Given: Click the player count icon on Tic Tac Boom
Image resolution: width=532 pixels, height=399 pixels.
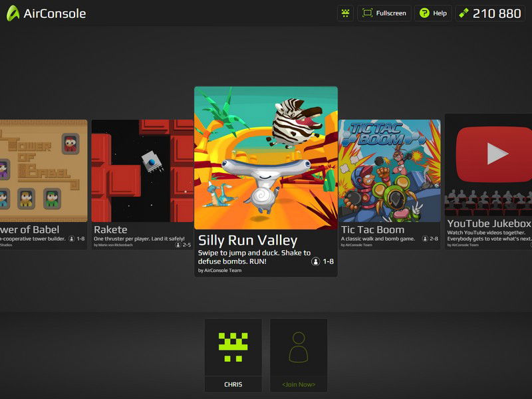Looking at the screenshot, I should 425,239.
